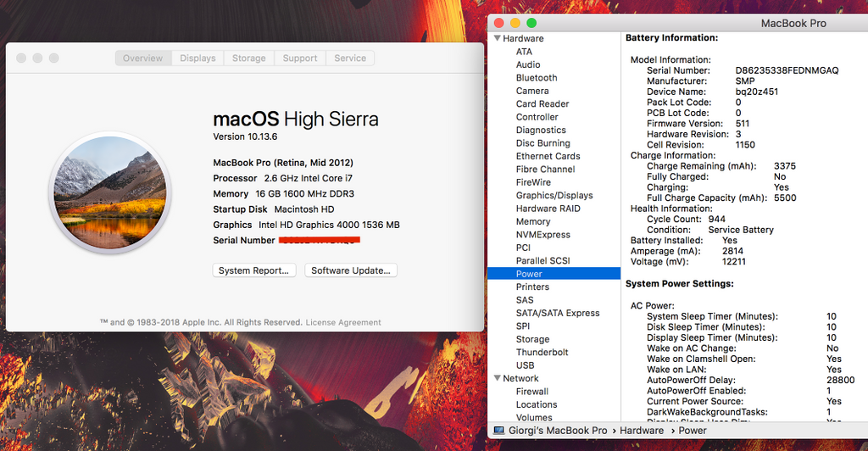Switch to the Support tab
868x451 pixels.
[x=300, y=58]
